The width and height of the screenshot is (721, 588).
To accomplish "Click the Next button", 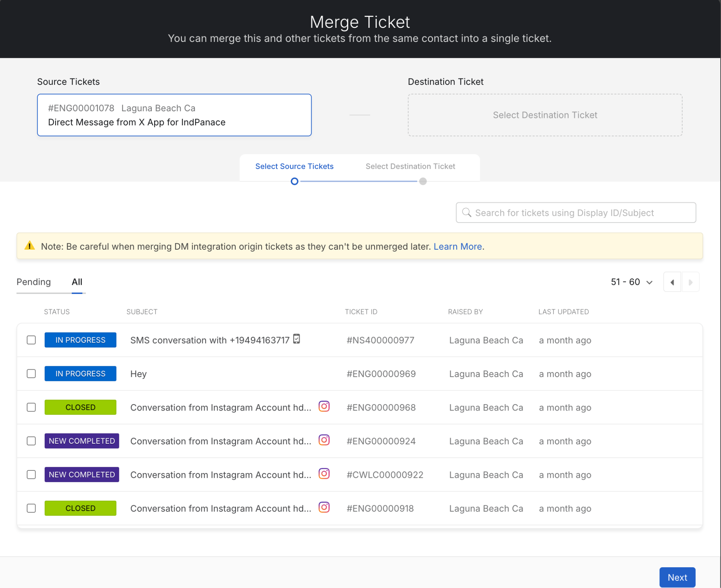I will (677, 577).
